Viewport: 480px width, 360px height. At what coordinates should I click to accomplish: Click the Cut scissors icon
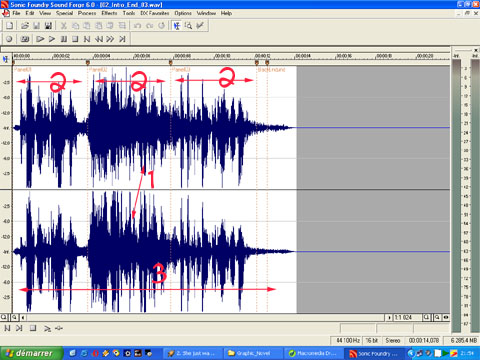coord(64,26)
